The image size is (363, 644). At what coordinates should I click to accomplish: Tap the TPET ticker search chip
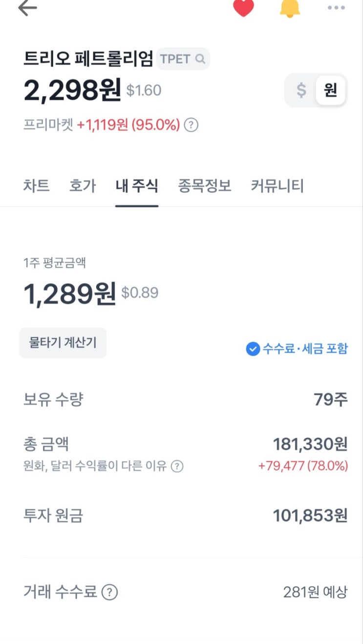coord(183,59)
